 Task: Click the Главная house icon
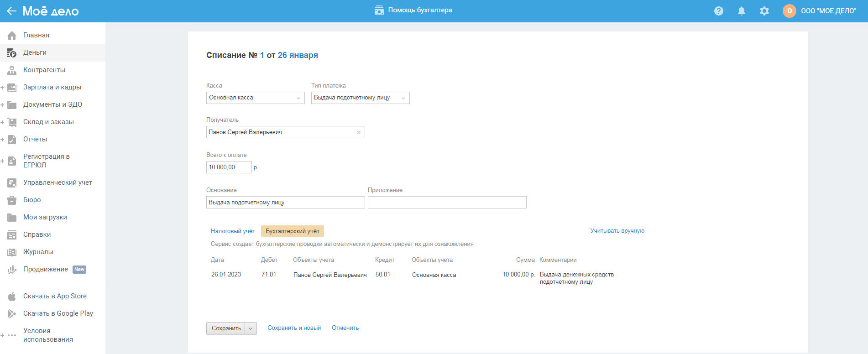tap(12, 35)
